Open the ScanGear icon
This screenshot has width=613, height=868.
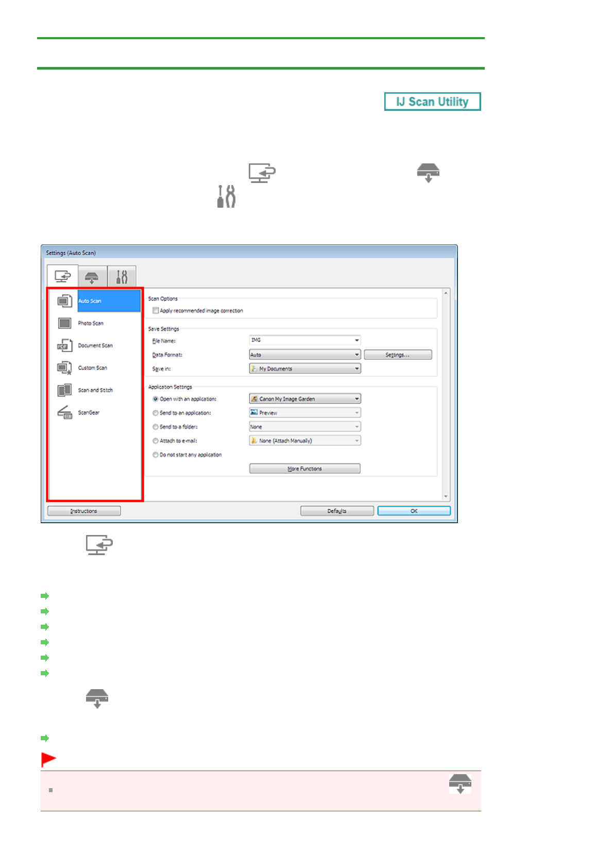click(x=64, y=413)
